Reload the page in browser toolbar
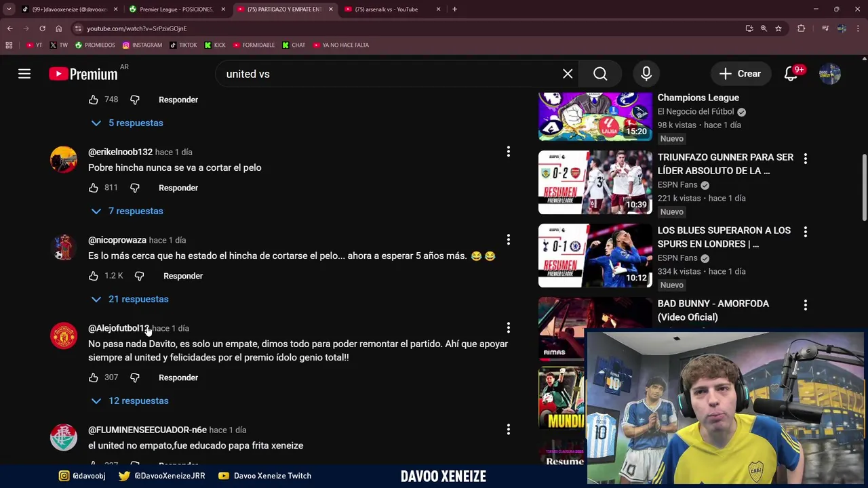The width and height of the screenshot is (868, 488). point(42,28)
